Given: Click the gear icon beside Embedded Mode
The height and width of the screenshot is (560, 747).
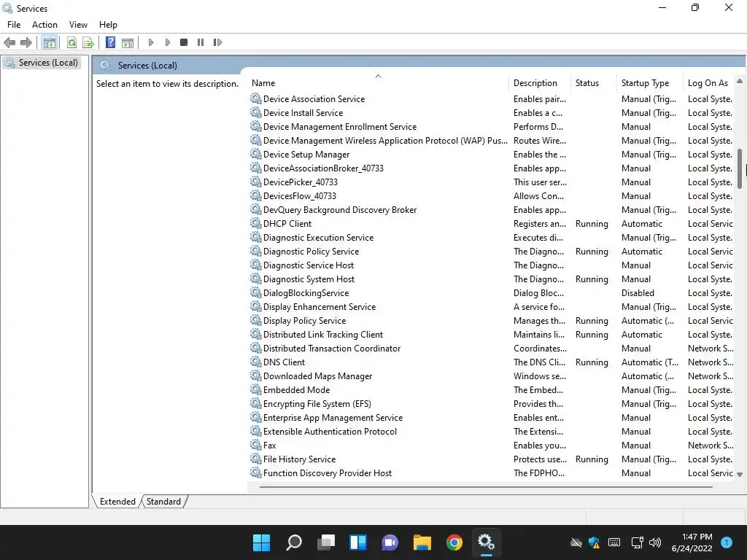Looking at the screenshot, I should point(256,389).
